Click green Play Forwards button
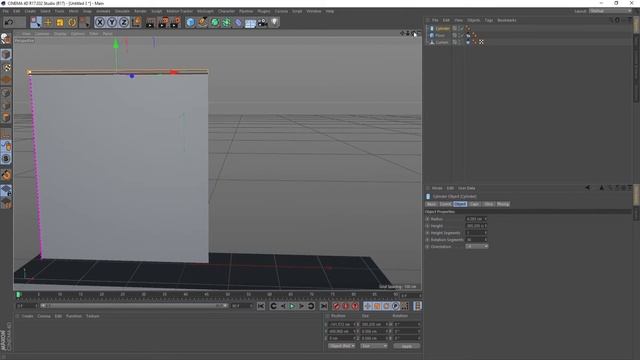The image size is (640, 360). point(292,306)
